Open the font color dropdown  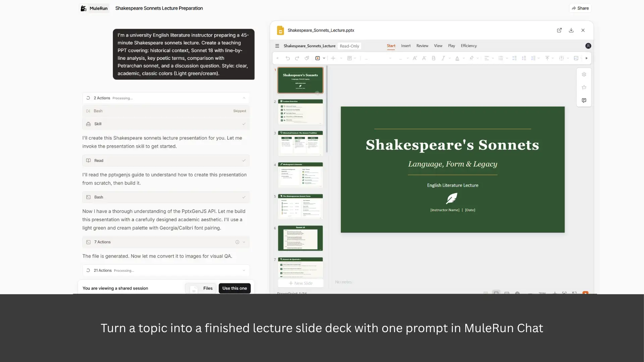pos(463,58)
